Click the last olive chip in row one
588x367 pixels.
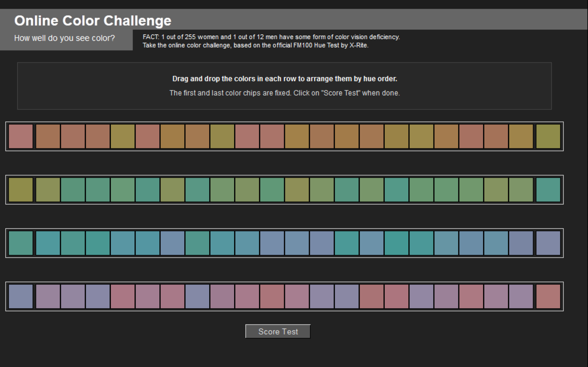548,136
